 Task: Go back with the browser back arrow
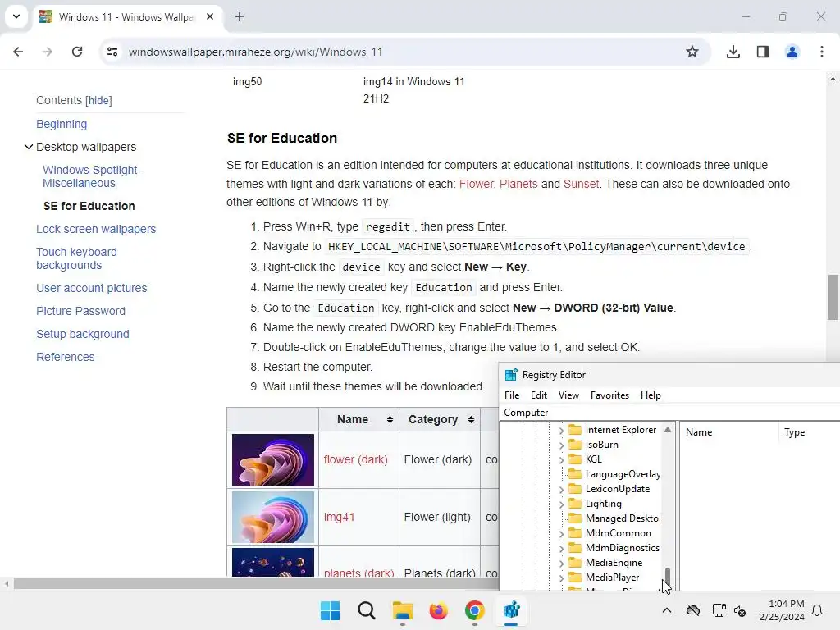pyautogui.click(x=18, y=52)
